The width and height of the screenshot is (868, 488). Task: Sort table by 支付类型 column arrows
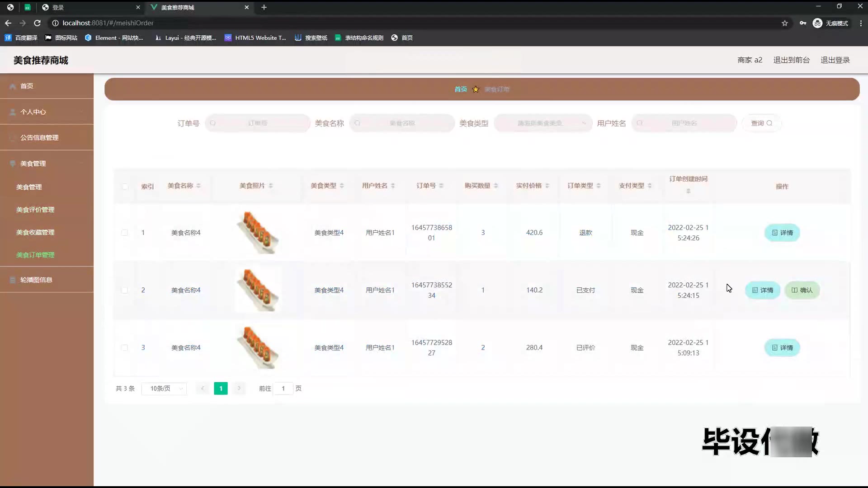pos(650,186)
